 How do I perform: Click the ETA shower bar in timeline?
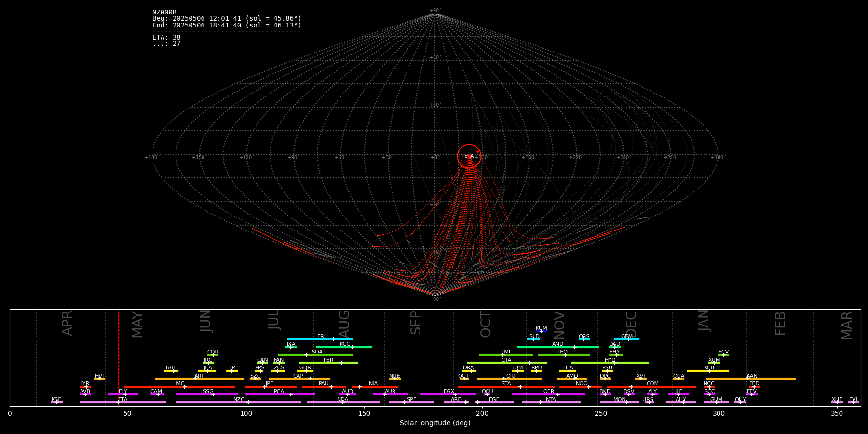pos(123,402)
